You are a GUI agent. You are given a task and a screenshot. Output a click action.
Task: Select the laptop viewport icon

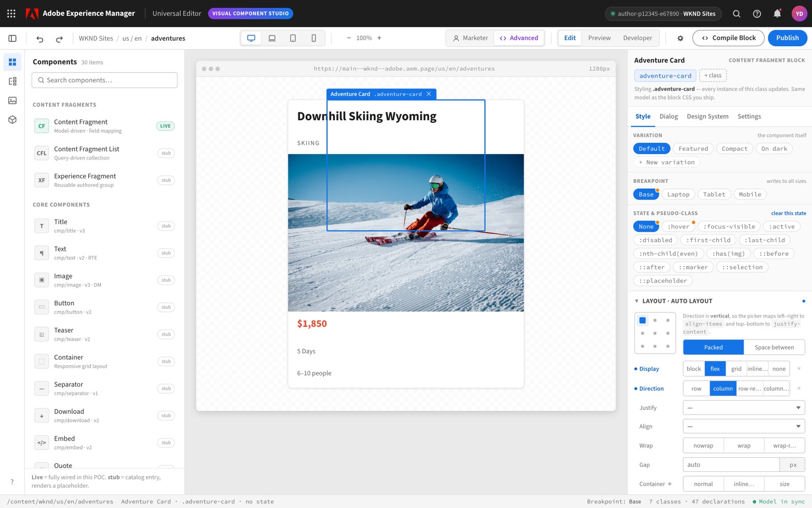[272, 38]
